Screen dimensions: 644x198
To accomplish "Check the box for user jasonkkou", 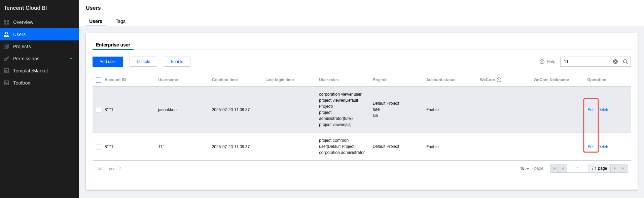I will (99, 110).
